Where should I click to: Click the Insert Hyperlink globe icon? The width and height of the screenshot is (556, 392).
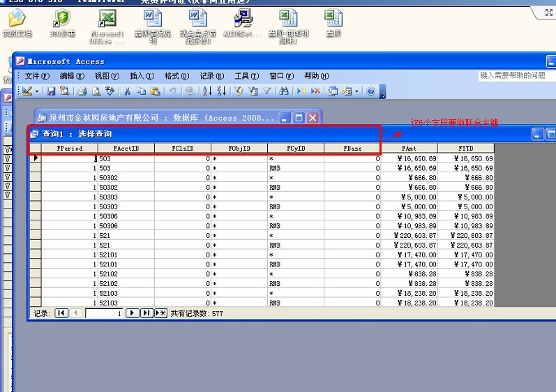(x=190, y=91)
